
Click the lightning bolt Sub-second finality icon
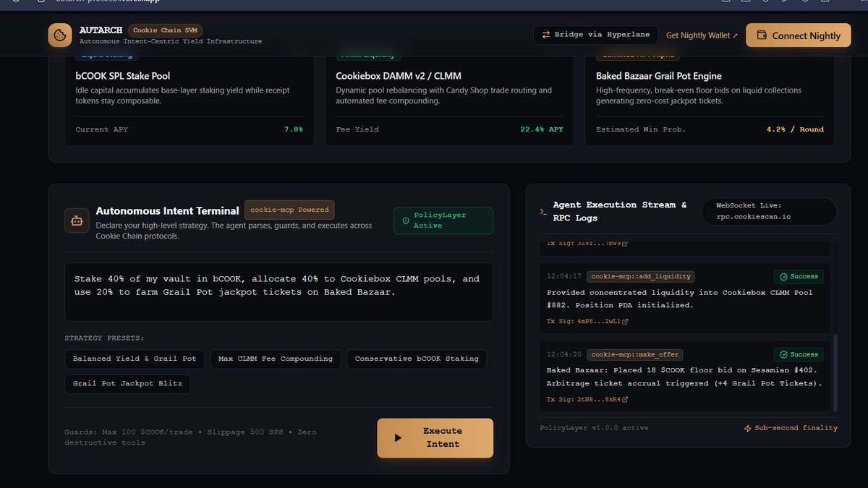[748, 428]
